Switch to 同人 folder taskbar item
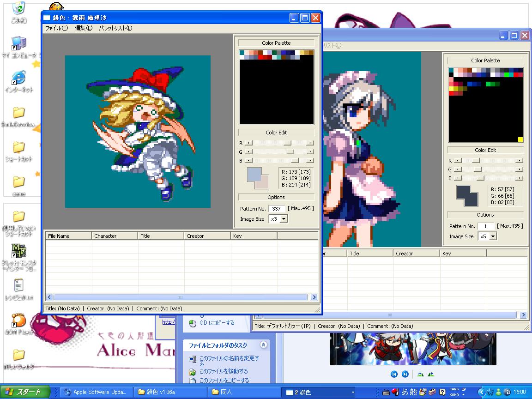This screenshot has width=532, height=399. (x=243, y=392)
